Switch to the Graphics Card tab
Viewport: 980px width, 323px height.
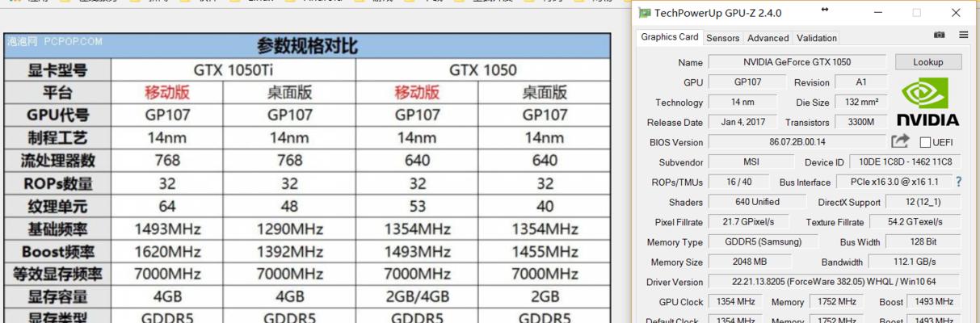(669, 37)
